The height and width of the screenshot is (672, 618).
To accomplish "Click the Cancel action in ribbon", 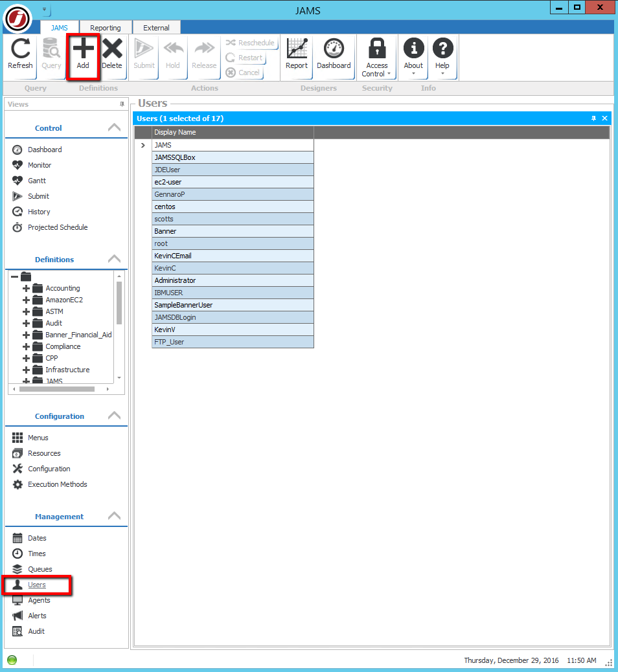I will [x=243, y=73].
